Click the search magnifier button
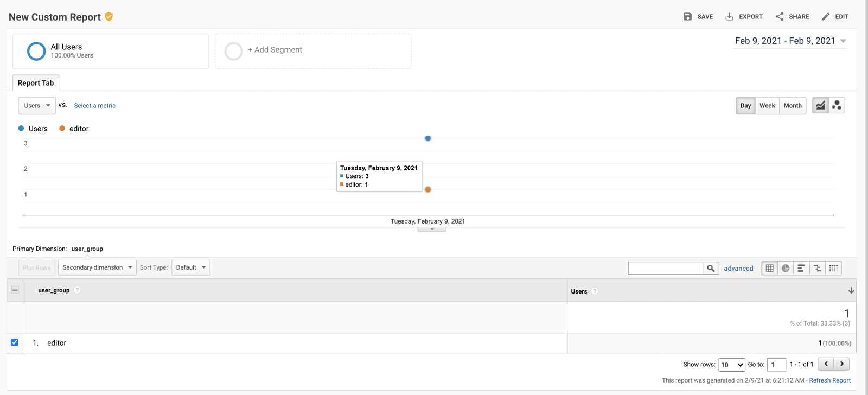Image resolution: width=868 pixels, height=395 pixels. (x=711, y=268)
